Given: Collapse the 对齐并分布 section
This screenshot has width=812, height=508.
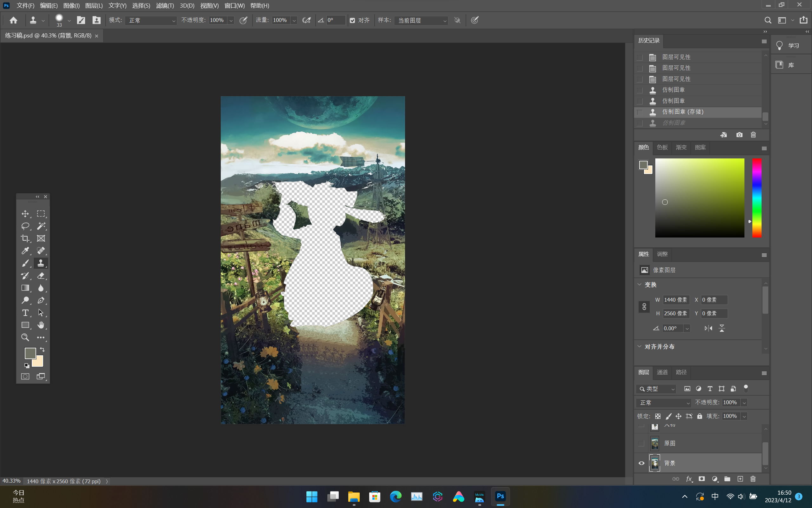Looking at the screenshot, I should [x=639, y=346].
